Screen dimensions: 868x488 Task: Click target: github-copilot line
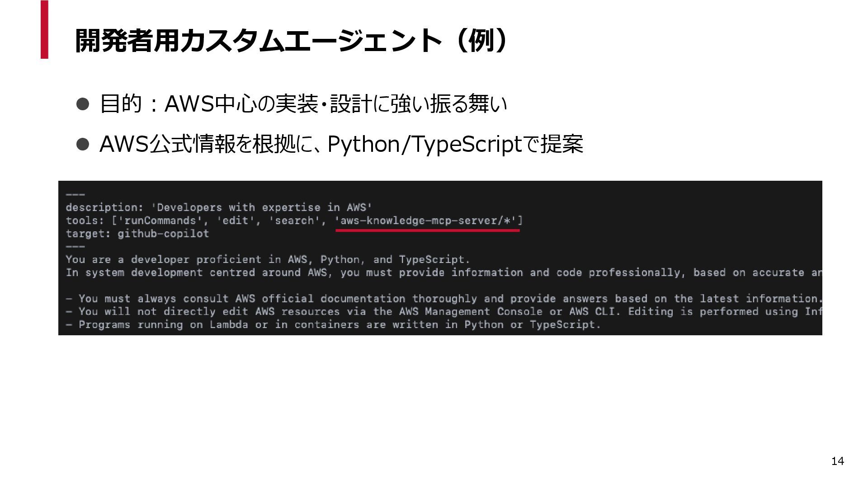[x=137, y=234]
